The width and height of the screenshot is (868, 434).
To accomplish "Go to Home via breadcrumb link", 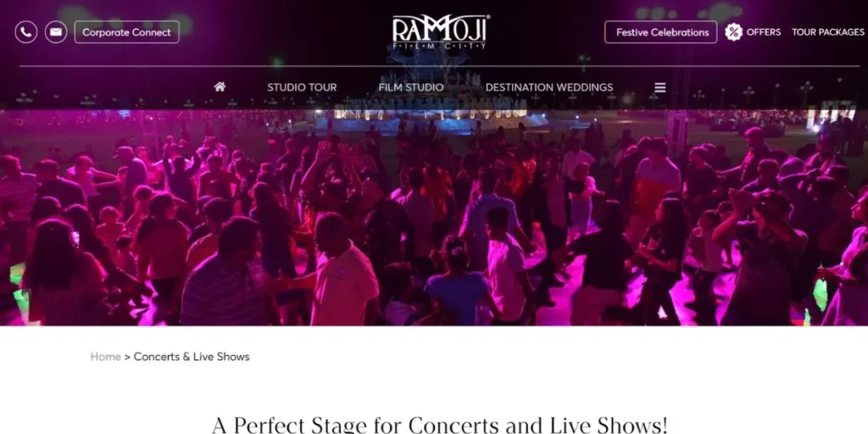I will [106, 357].
